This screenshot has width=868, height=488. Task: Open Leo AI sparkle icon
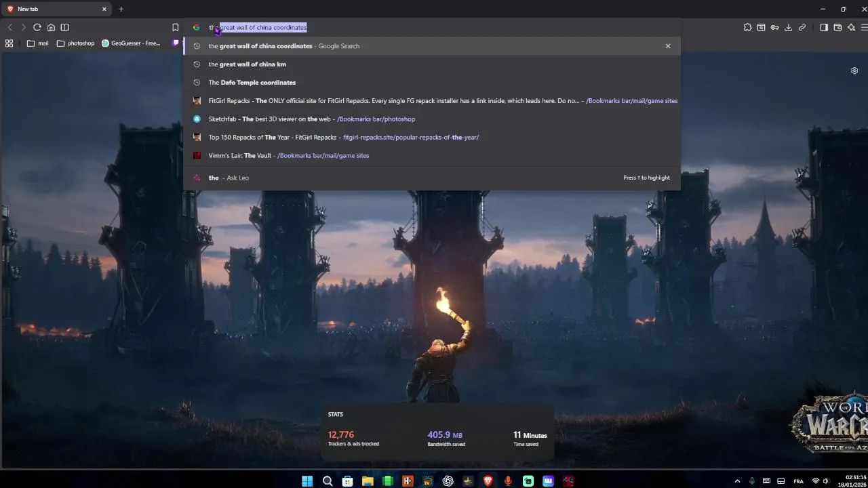(x=851, y=27)
